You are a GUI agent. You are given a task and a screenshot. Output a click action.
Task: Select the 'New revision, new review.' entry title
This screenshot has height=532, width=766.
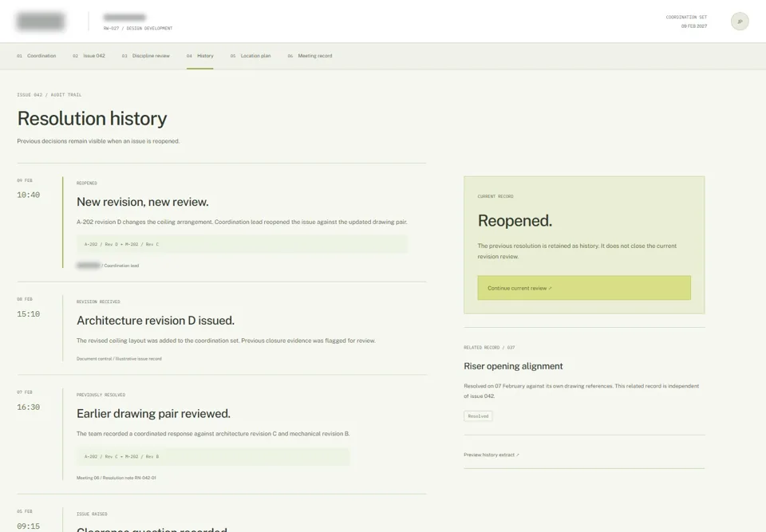(143, 202)
